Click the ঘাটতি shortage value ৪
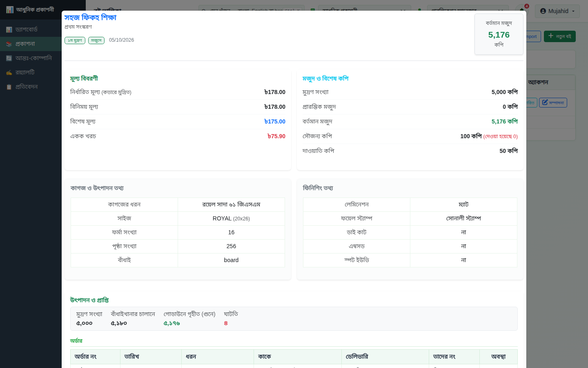The width and height of the screenshot is (588, 368). (226, 323)
